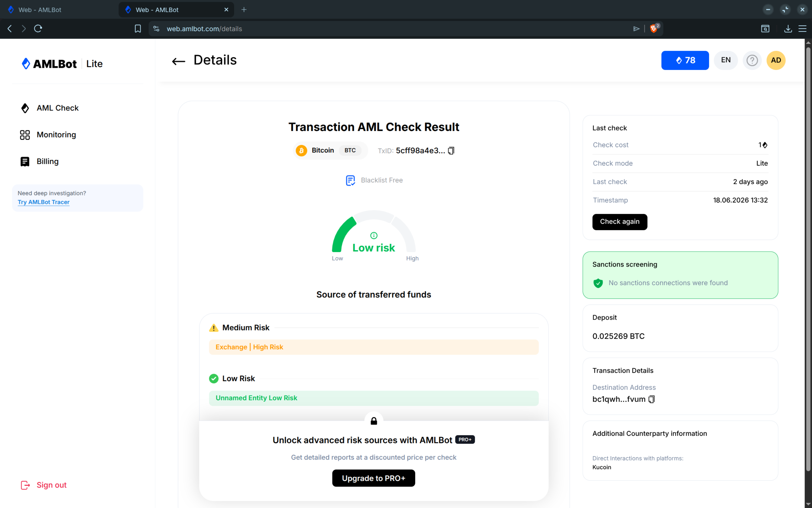
Task: Click the 'Kucoin' platform name
Action: [x=602, y=467]
